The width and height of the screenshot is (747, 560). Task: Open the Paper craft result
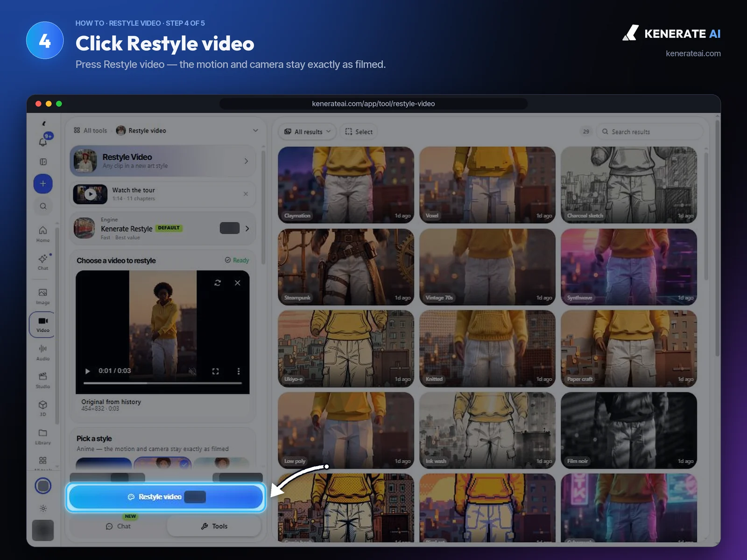click(x=629, y=349)
